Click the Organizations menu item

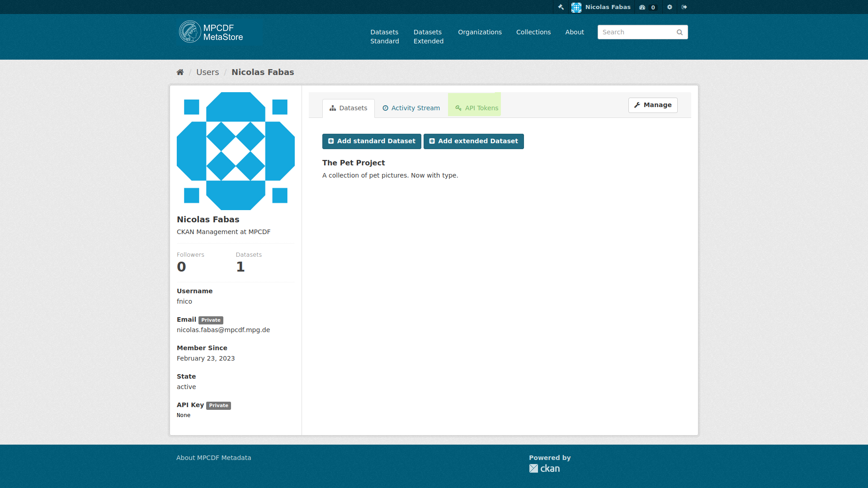pos(479,32)
